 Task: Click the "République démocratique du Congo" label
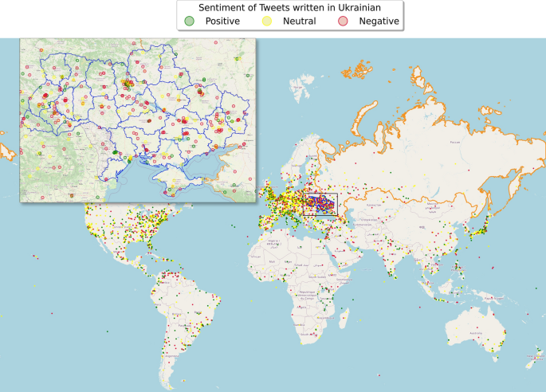[x=307, y=296]
